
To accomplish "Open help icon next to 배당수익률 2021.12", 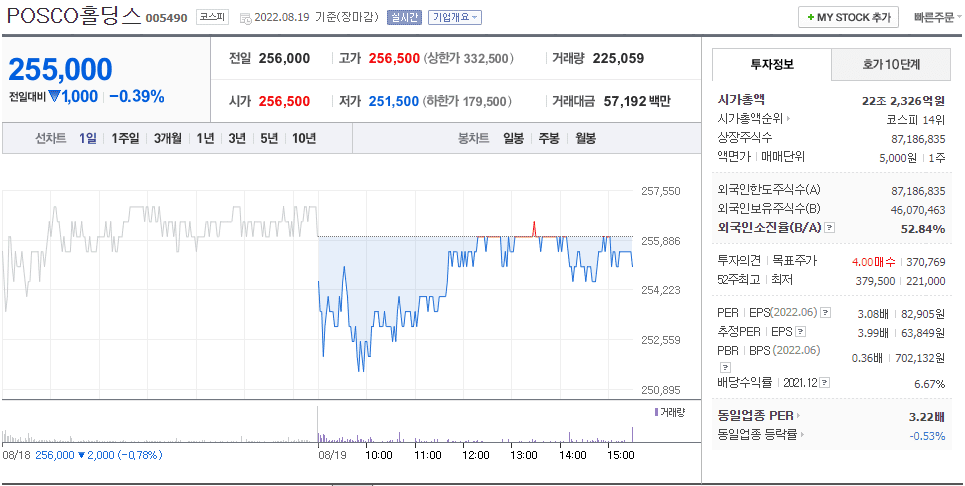I will 825,383.
